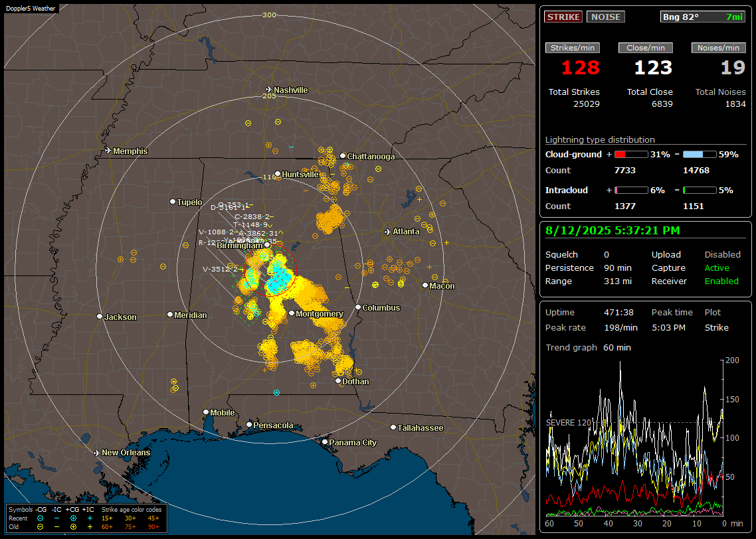This screenshot has width=756, height=539.
Task: Click the Old -IC dash symbol in legend
Action: click(x=57, y=527)
